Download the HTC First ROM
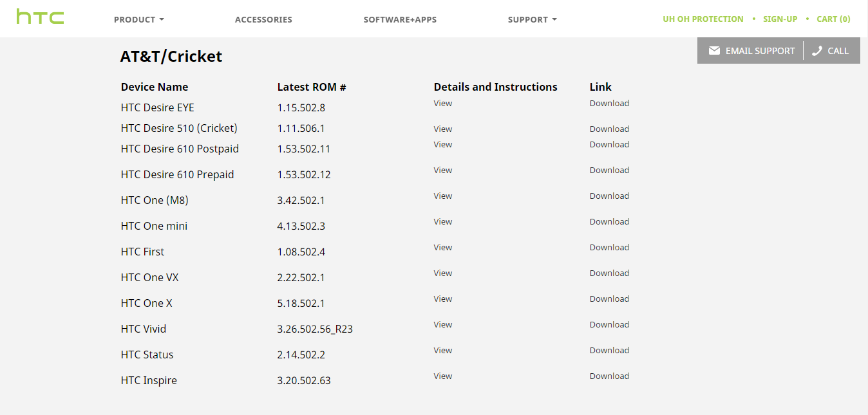The image size is (868, 415). 609,247
